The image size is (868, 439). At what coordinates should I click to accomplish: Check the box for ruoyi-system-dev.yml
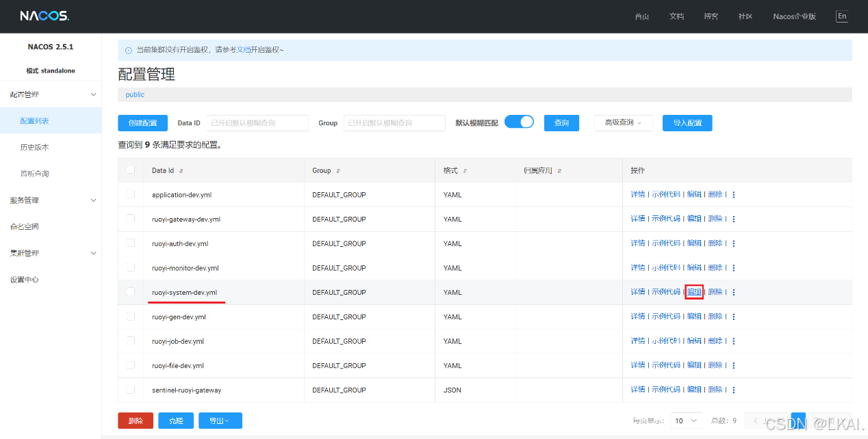[131, 292]
